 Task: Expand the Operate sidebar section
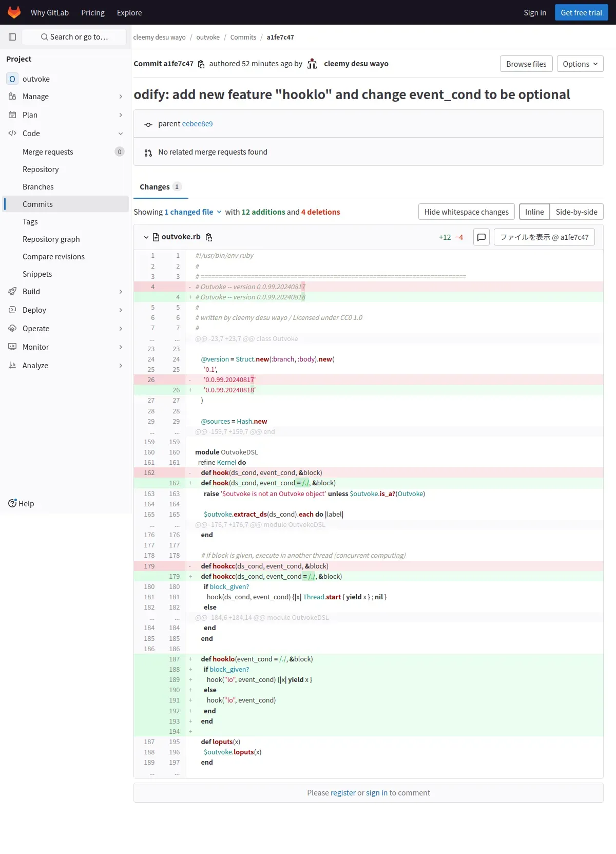coord(121,329)
